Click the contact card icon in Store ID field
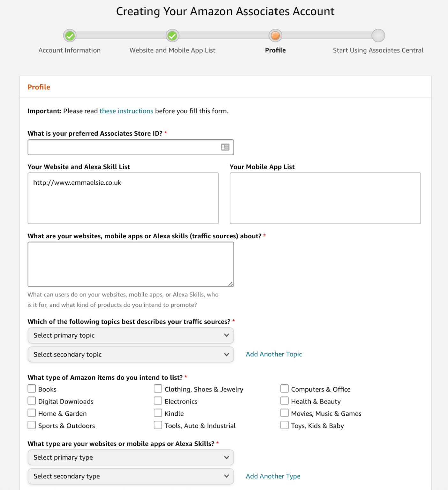 [x=225, y=147]
